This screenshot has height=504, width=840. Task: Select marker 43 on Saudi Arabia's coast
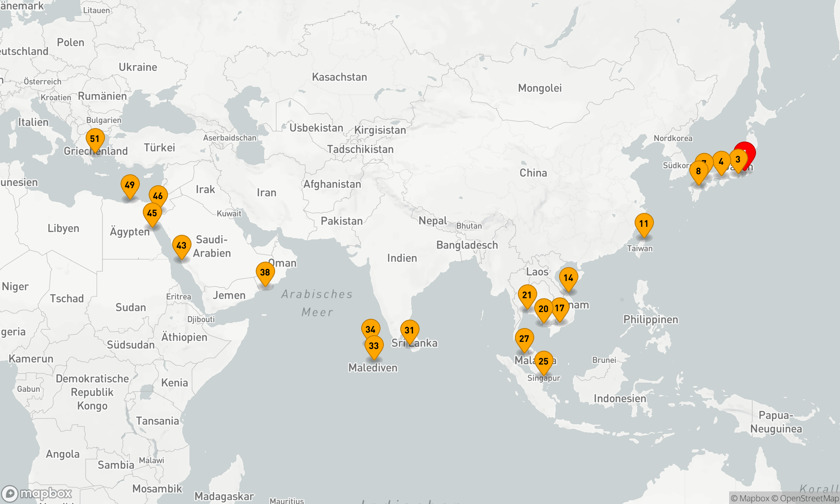(x=181, y=246)
